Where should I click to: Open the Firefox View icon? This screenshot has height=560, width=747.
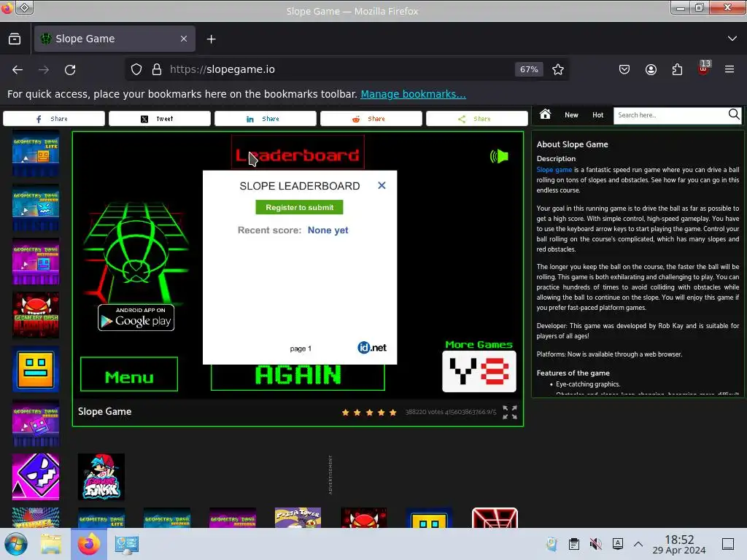[15, 39]
